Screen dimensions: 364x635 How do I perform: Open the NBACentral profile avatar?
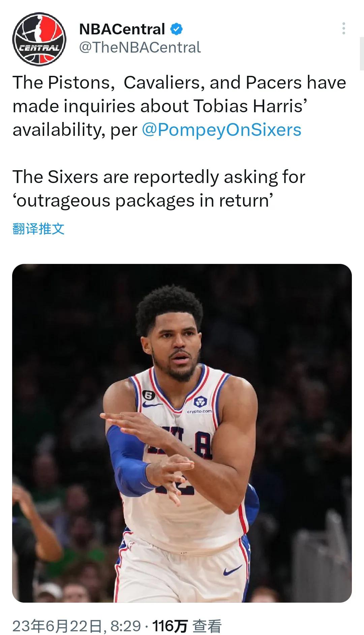[39, 39]
